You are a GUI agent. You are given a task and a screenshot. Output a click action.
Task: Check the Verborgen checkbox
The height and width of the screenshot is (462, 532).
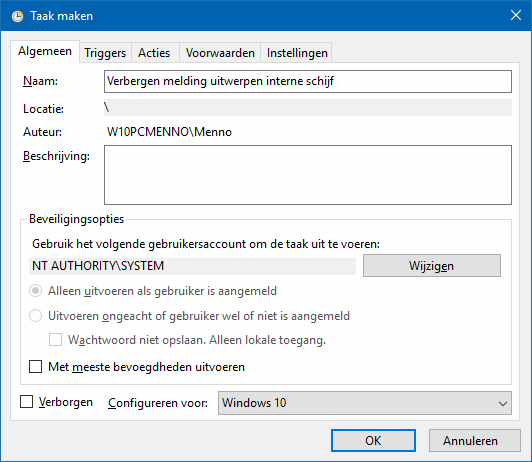26,402
